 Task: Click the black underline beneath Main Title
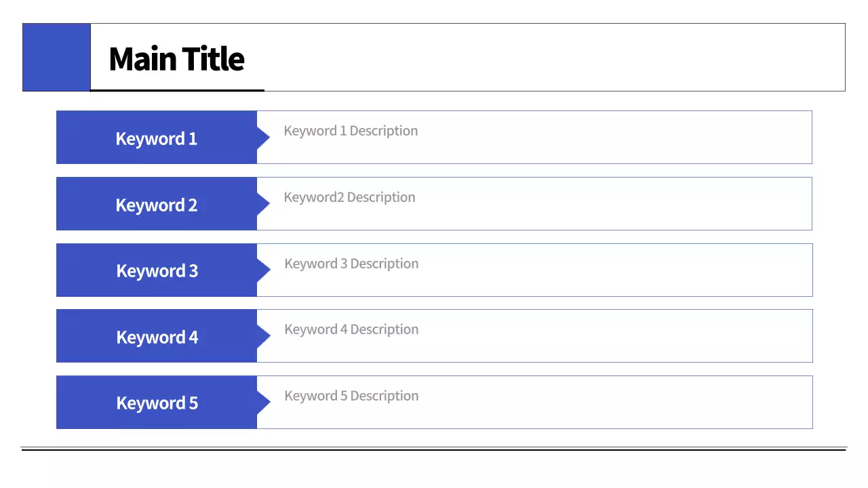pyautogui.click(x=177, y=90)
